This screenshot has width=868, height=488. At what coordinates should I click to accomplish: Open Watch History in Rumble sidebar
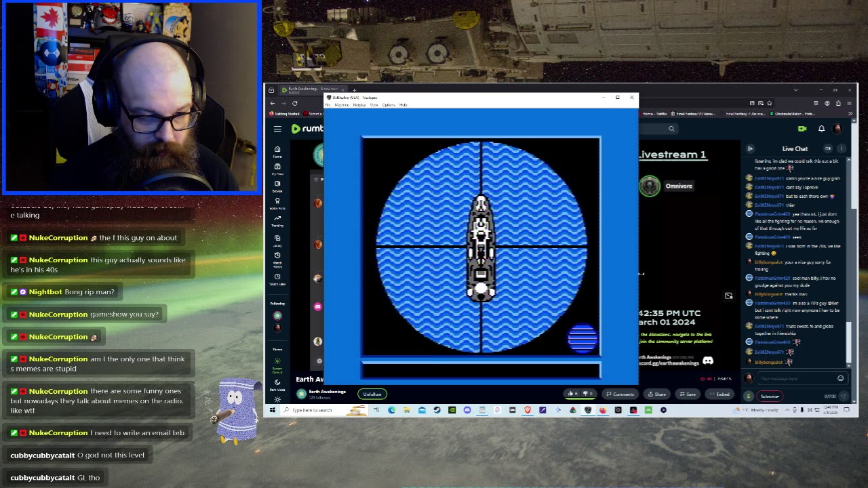[277, 259]
